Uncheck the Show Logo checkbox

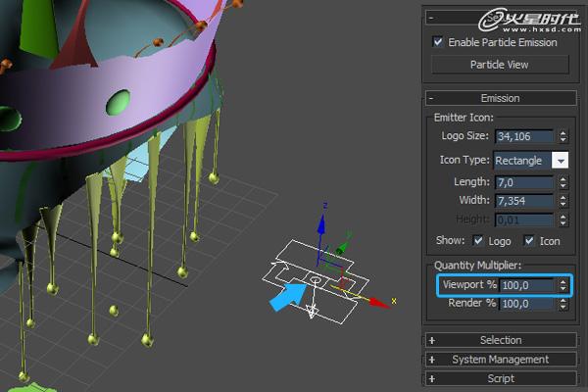coord(477,240)
